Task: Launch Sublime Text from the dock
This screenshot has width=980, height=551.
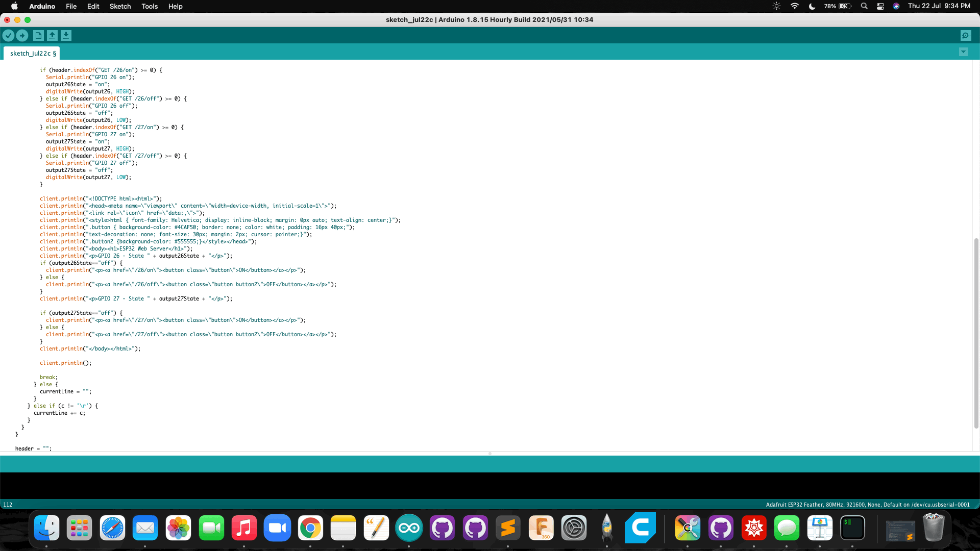Action: tap(508, 528)
